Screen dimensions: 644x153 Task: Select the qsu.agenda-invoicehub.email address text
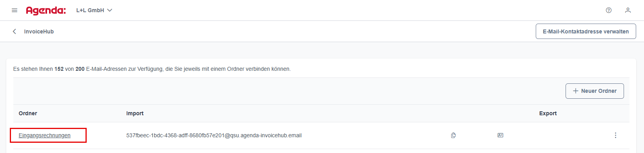click(214, 135)
